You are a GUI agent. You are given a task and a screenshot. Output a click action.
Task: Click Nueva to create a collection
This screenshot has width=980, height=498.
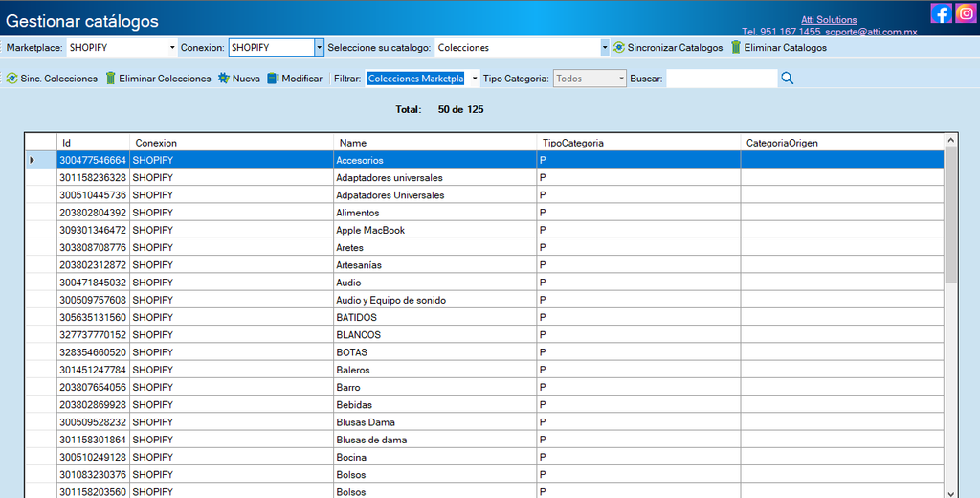246,79
